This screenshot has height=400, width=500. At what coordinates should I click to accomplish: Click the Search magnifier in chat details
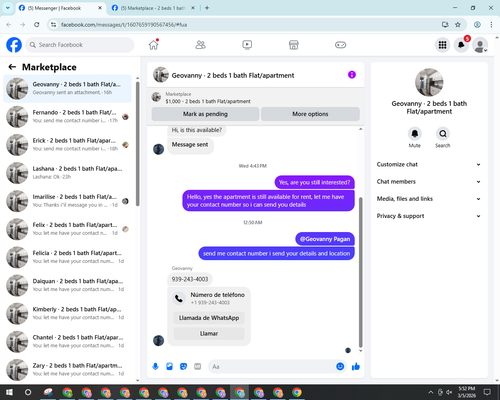pyautogui.click(x=443, y=134)
